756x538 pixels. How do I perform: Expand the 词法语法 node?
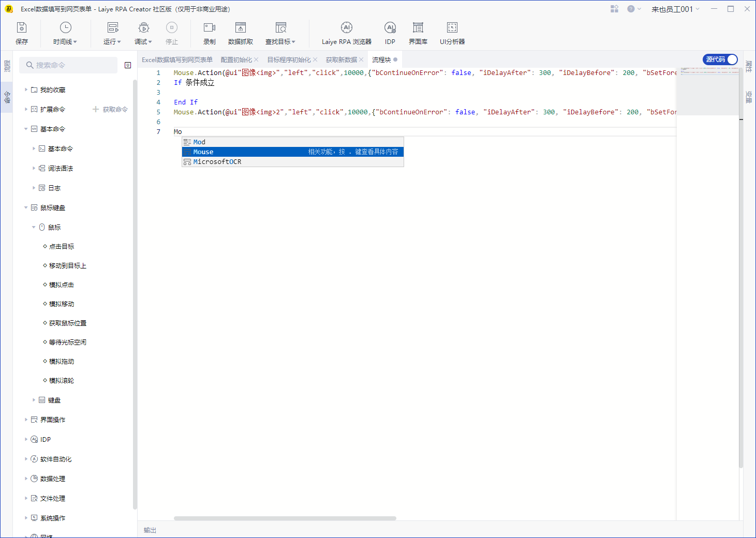point(34,168)
